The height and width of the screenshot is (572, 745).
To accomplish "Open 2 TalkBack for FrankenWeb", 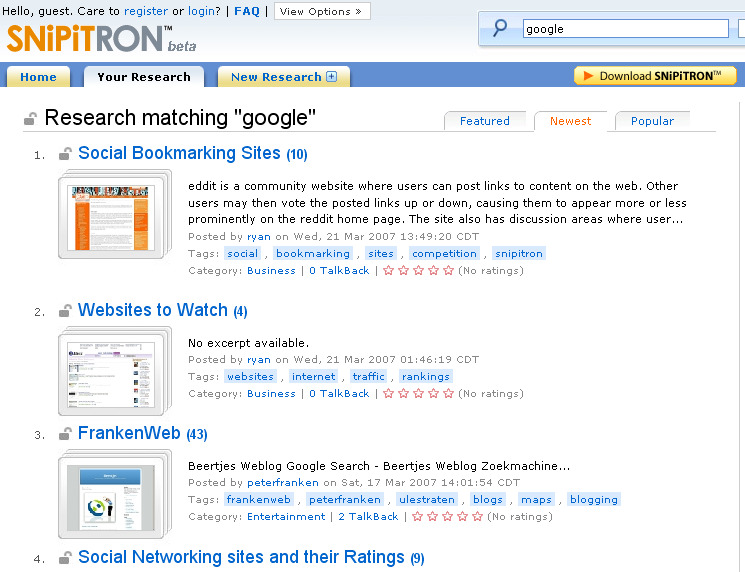I will [x=368, y=516].
